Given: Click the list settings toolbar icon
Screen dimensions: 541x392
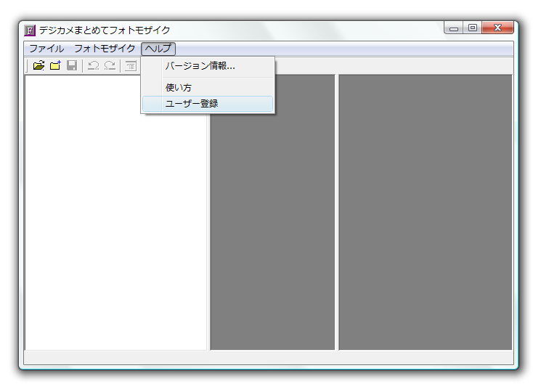Looking at the screenshot, I should pos(131,65).
